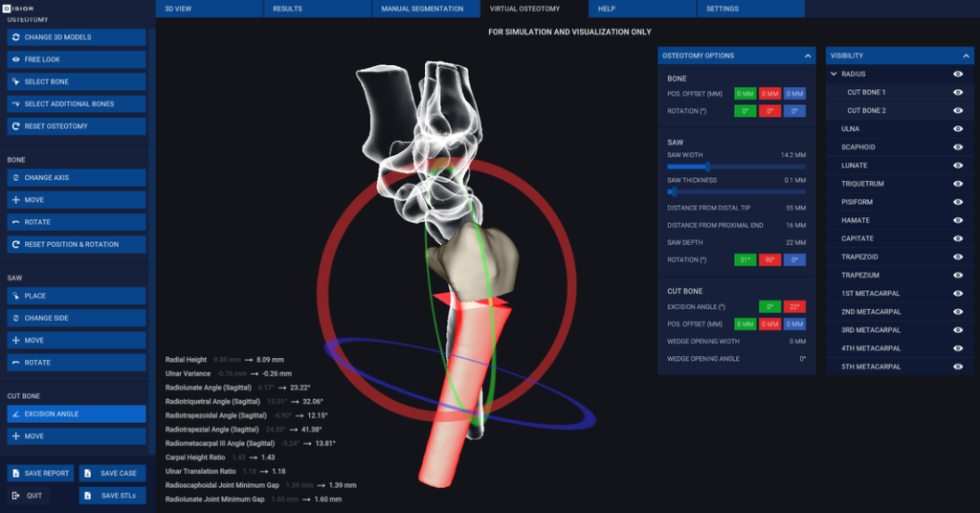980x513 pixels.
Task: Select the Virtual Osteotomy tab
Action: click(534, 9)
